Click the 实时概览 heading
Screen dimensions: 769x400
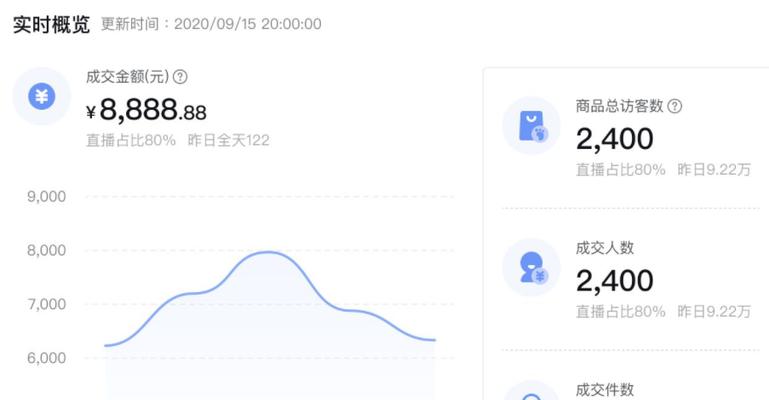(51, 24)
